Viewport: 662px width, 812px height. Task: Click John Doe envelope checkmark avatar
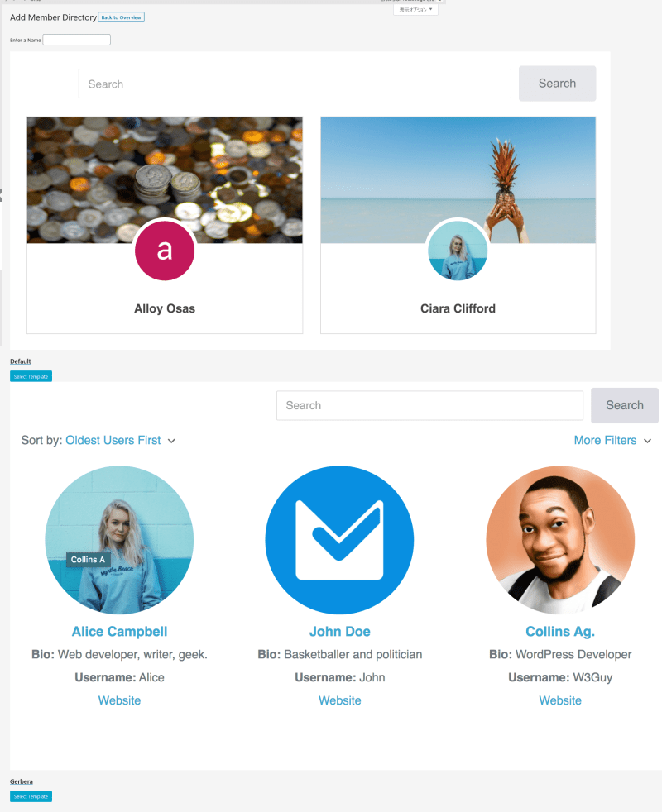(339, 540)
